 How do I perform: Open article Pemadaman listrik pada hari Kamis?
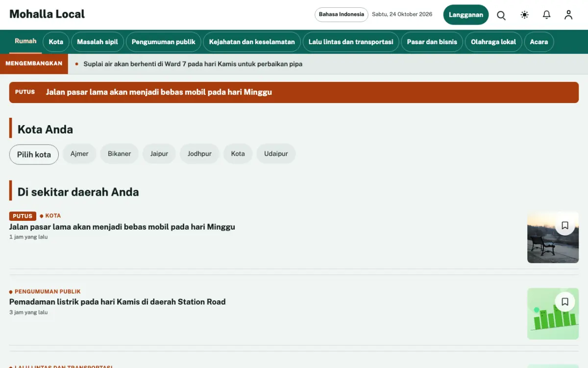pos(118,302)
